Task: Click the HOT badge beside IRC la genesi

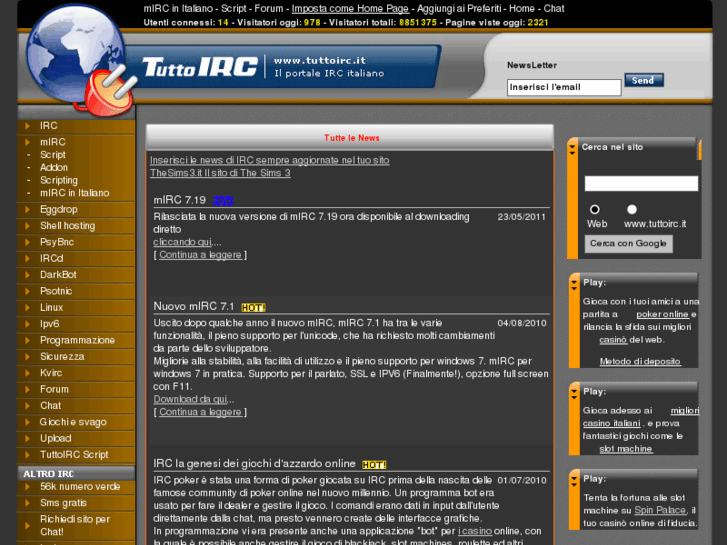Action: [374, 465]
